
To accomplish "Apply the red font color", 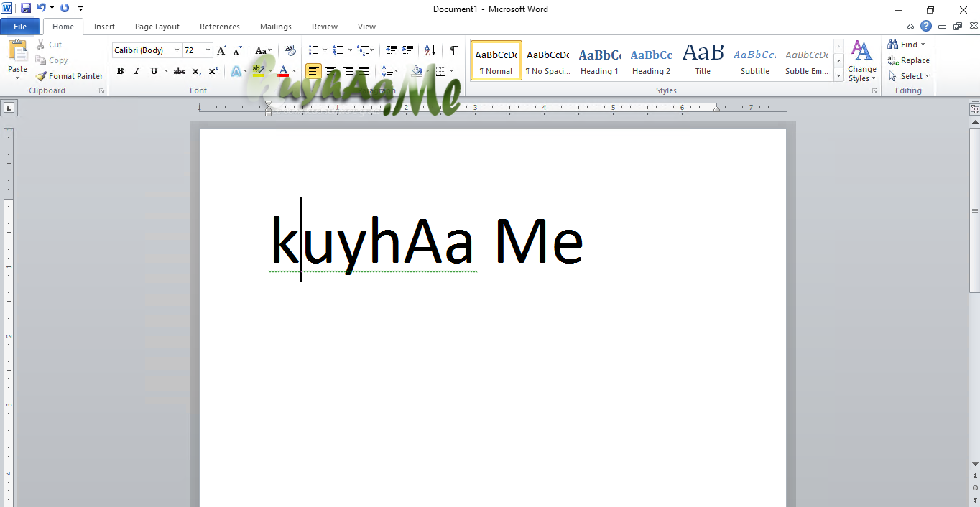I will (283, 71).
